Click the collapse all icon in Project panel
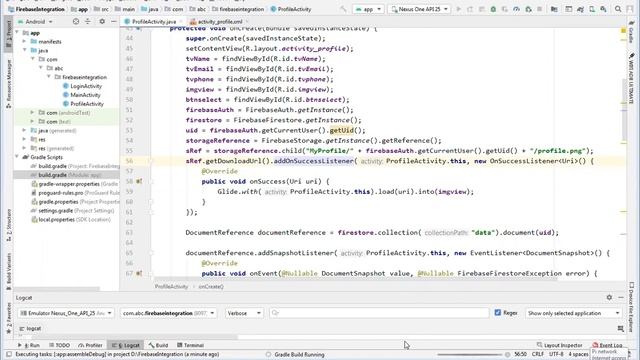 tap(88, 21)
